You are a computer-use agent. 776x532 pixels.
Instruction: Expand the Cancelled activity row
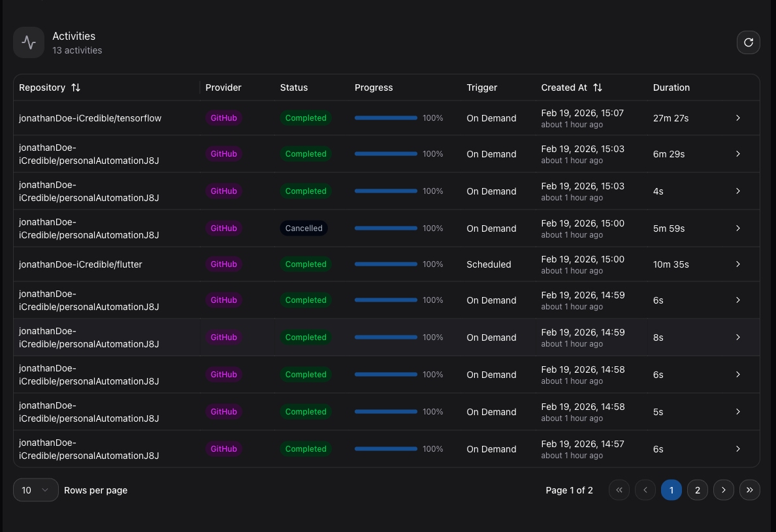(738, 228)
